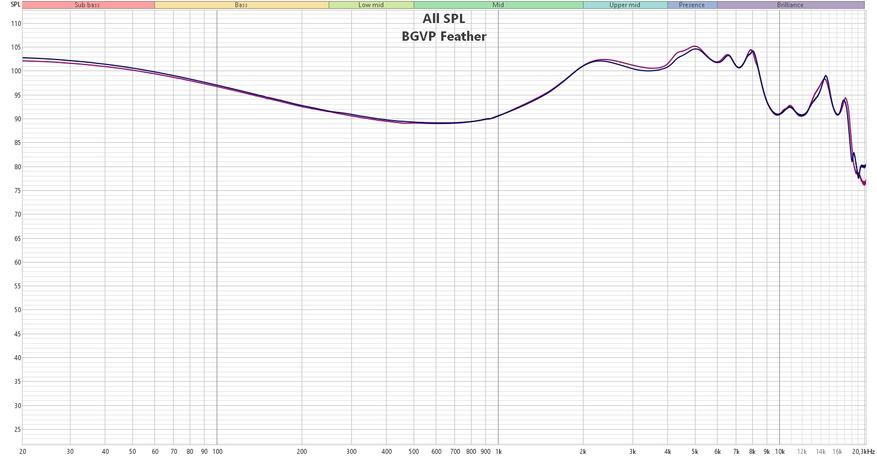Click the Brilliance band label
This screenshot has height=458, width=877.
(x=790, y=5)
